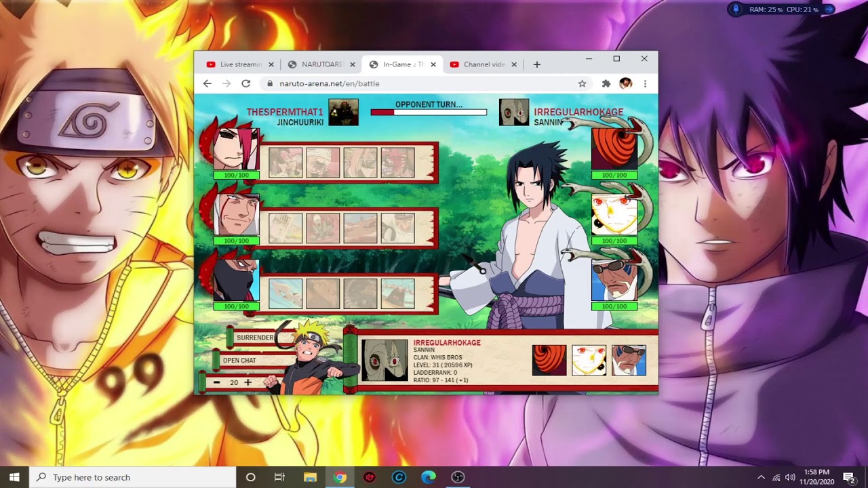The height and width of the screenshot is (488, 868).
Task: Click yellow-faced team icon in info panel
Action: (589, 361)
